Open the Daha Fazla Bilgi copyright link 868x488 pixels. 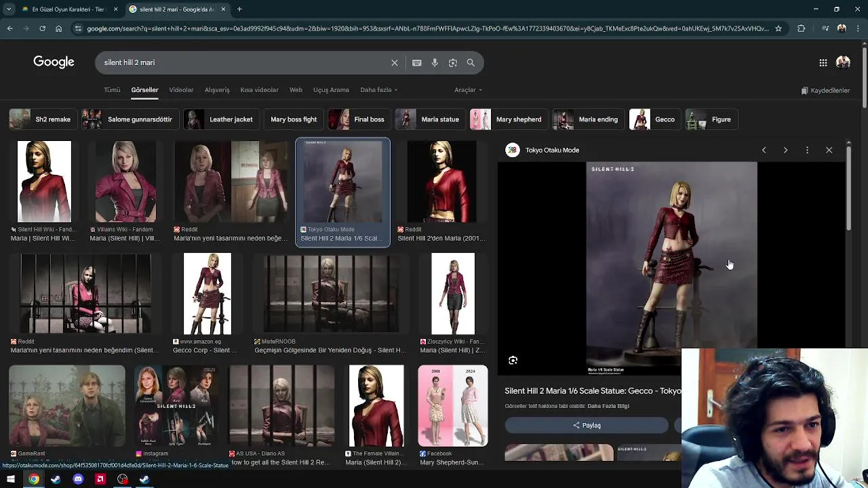[x=608, y=406]
